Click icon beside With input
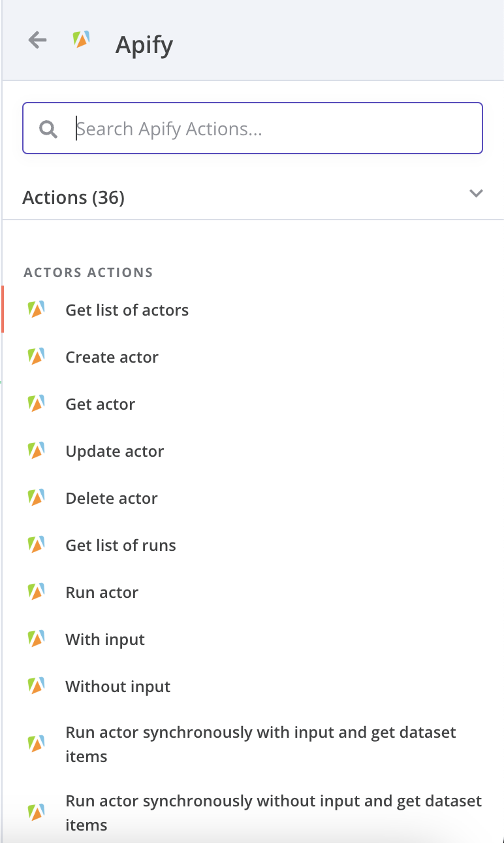This screenshot has height=843, width=504. 36,639
